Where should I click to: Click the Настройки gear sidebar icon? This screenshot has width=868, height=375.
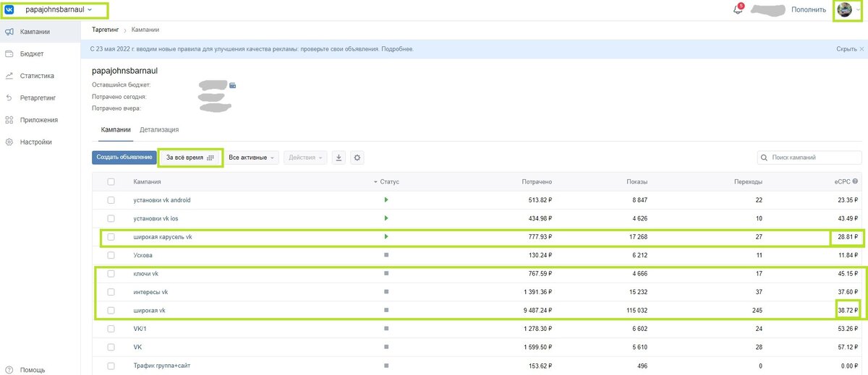[9, 142]
